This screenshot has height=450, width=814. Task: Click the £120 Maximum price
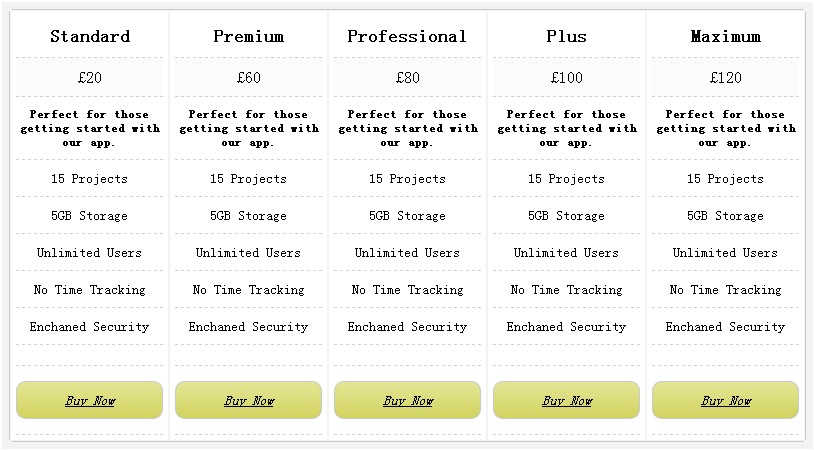[726, 77]
